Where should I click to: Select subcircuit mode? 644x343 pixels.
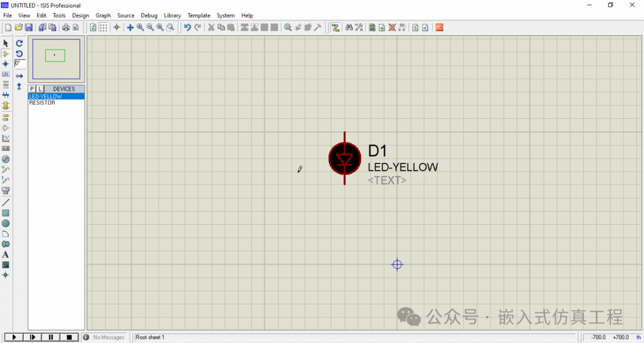(6, 106)
